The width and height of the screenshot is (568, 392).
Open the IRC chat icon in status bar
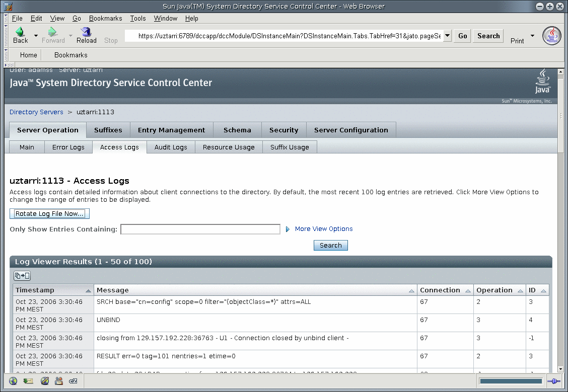pyautogui.click(x=73, y=381)
